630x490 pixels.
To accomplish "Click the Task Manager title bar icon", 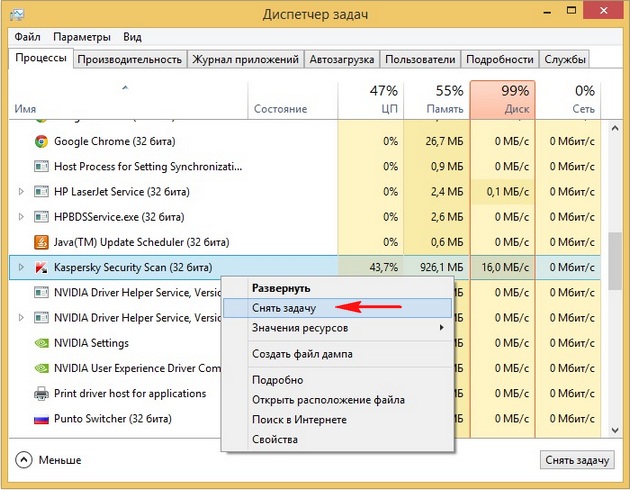I will (x=17, y=14).
